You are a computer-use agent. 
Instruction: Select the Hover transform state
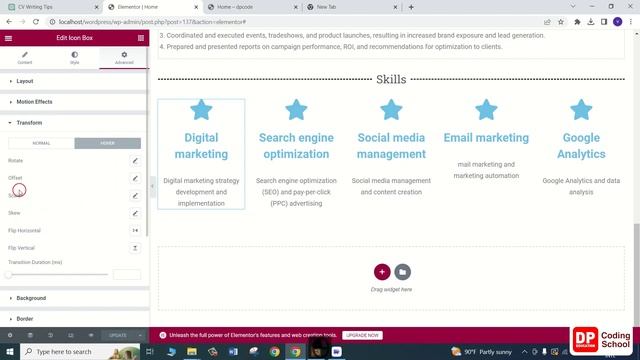point(108,143)
